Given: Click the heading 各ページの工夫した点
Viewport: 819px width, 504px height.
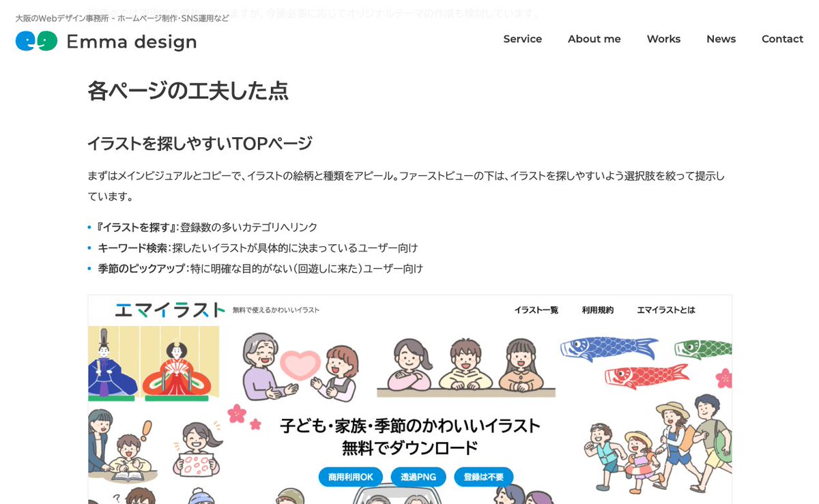Looking at the screenshot, I should (x=188, y=91).
